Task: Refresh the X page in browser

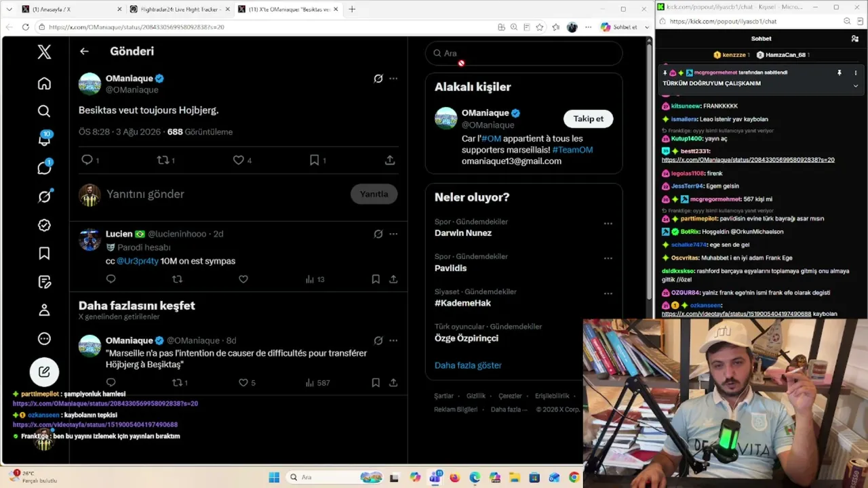Action: coord(25,27)
